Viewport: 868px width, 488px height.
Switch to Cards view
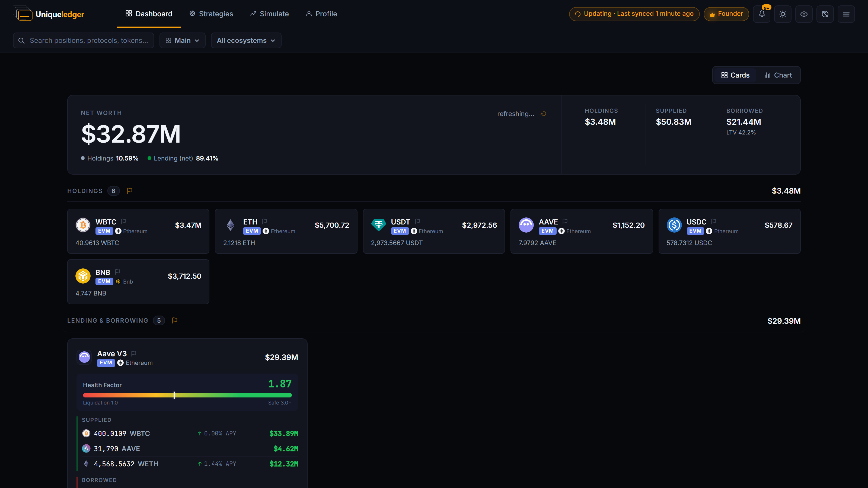pos(735,75)
